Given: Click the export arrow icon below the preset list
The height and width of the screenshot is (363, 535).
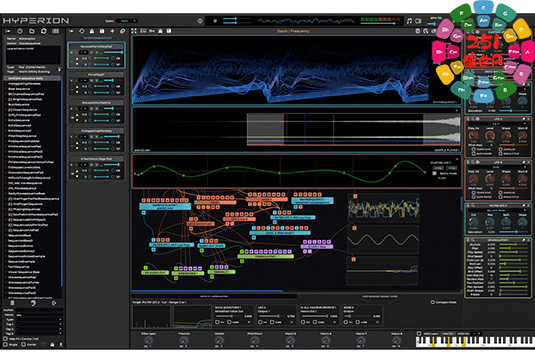Looking at the screenshot, I should (54, 303).
